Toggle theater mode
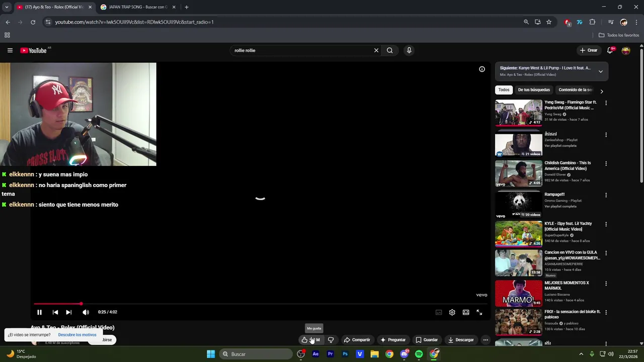The height and width of the screenshot is (362, 644). [x=466, y=312]
